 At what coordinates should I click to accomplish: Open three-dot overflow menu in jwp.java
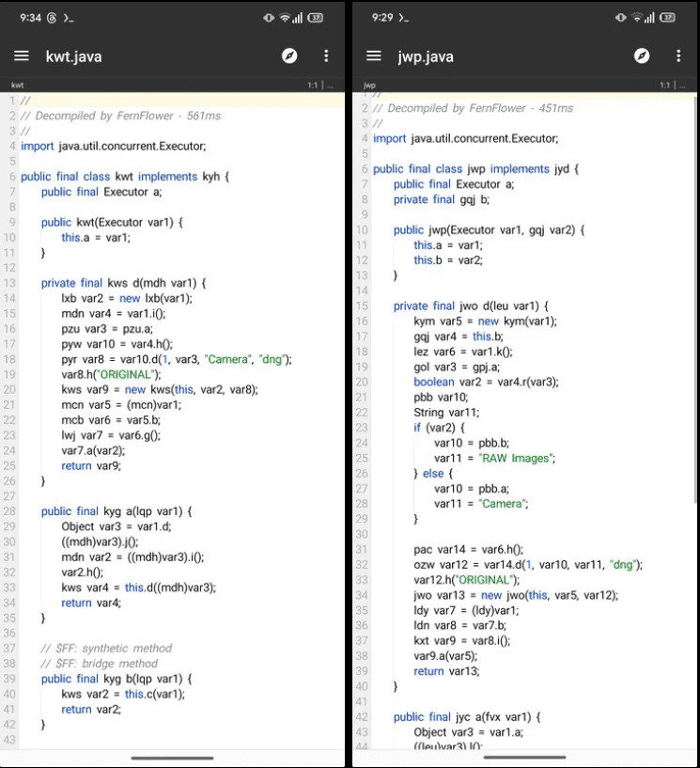(x=678, y=55)
